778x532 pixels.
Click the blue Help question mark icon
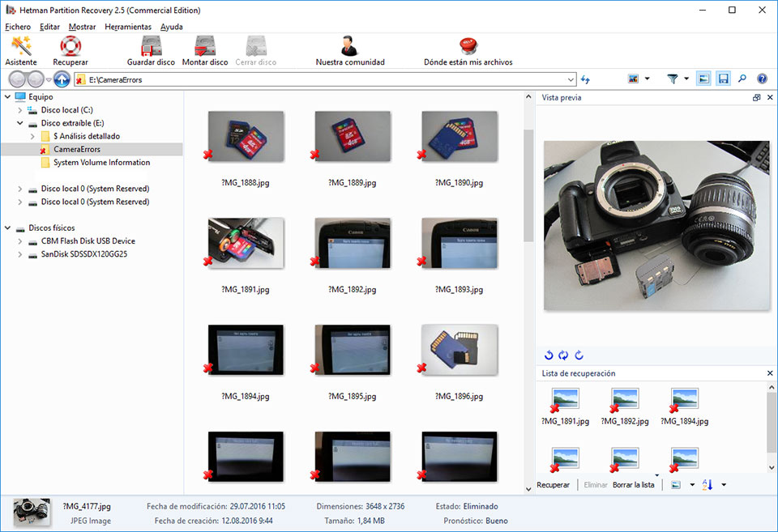click(x=761, y=79)
